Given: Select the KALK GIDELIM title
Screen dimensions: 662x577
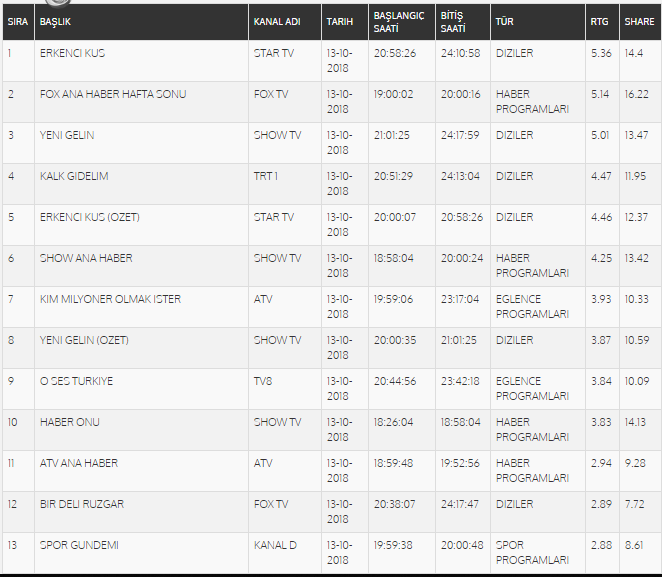Looking at the screenshot, I should tap(74, 176).
